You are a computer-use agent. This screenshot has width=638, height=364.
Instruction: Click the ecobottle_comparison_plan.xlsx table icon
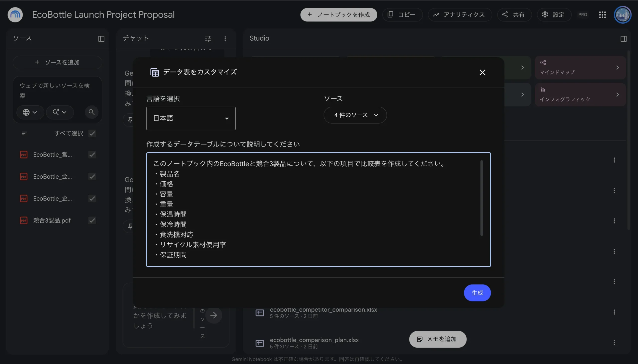coord(259,343)
